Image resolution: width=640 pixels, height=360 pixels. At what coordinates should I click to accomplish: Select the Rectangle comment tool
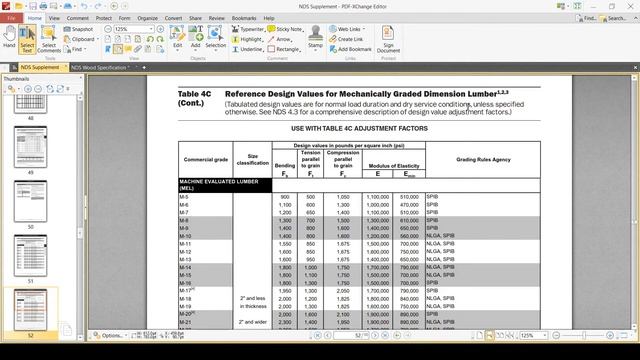(284, 49)
